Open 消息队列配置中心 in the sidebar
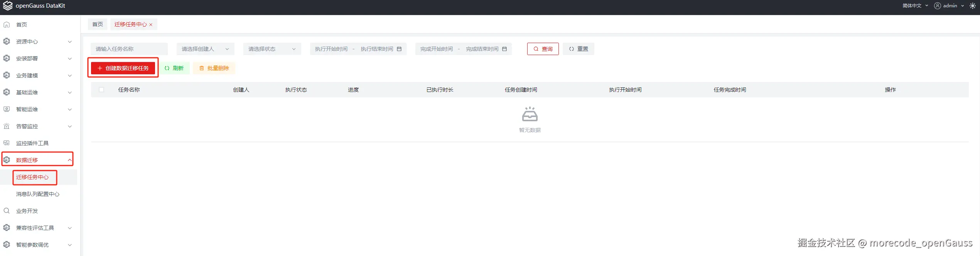The width and height of the screenshot is (980, 256). 38,194
